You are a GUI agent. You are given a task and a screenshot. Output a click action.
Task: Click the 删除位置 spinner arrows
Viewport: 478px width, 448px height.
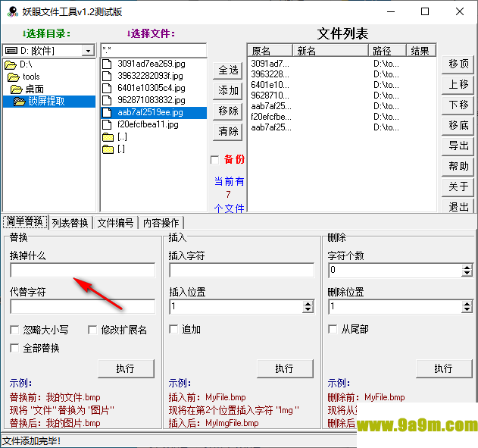(467, 306)
